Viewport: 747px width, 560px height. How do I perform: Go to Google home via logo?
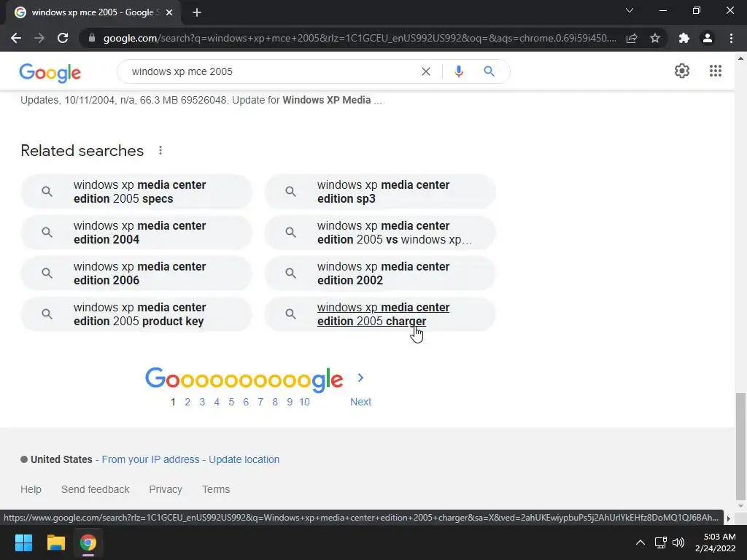point(50,72)
